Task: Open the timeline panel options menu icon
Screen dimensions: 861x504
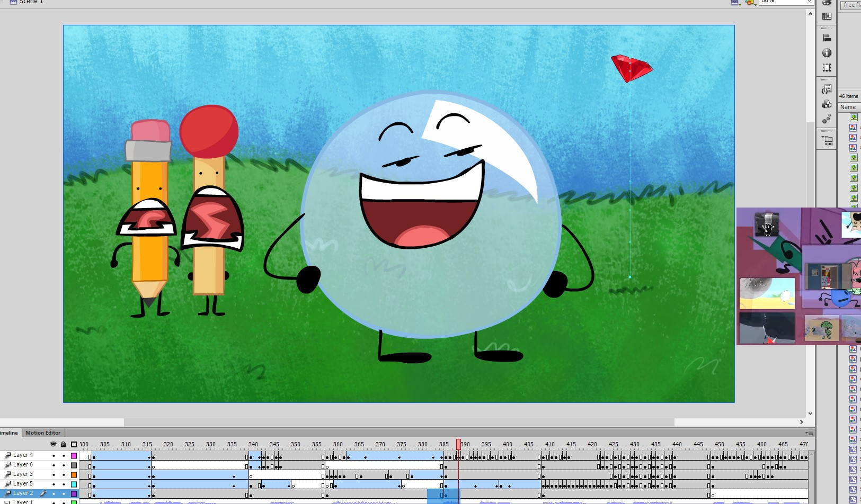Action: (809, 433)
